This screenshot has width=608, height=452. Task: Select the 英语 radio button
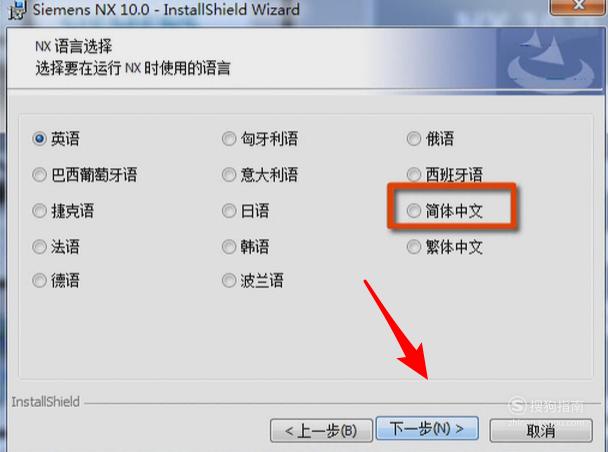click(x=39, y=138)
